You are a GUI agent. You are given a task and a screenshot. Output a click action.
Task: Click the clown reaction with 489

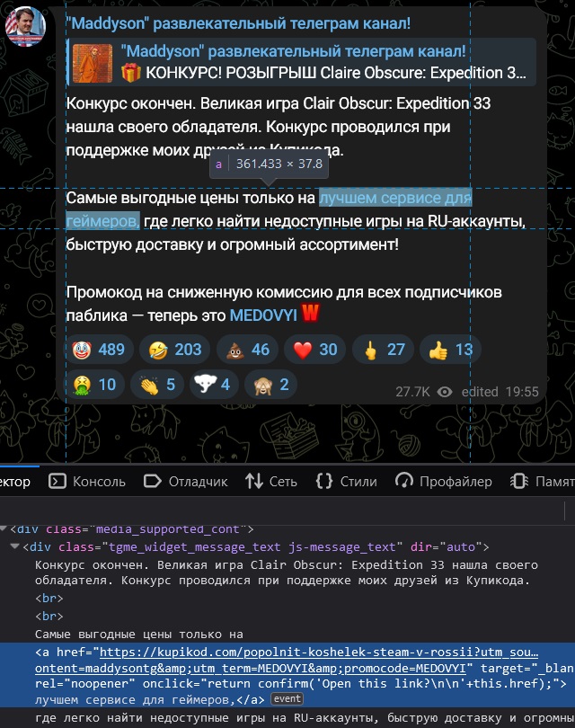click(99, 350)
